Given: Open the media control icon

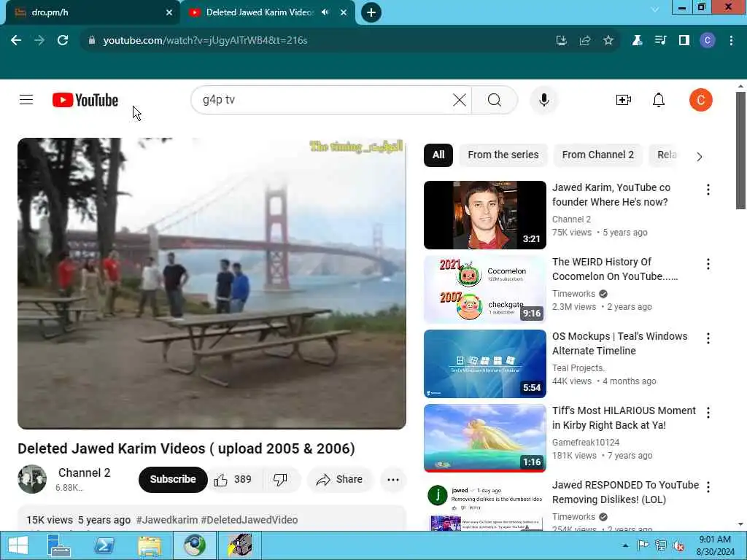Looking at the screenshot, I should 660,41.
